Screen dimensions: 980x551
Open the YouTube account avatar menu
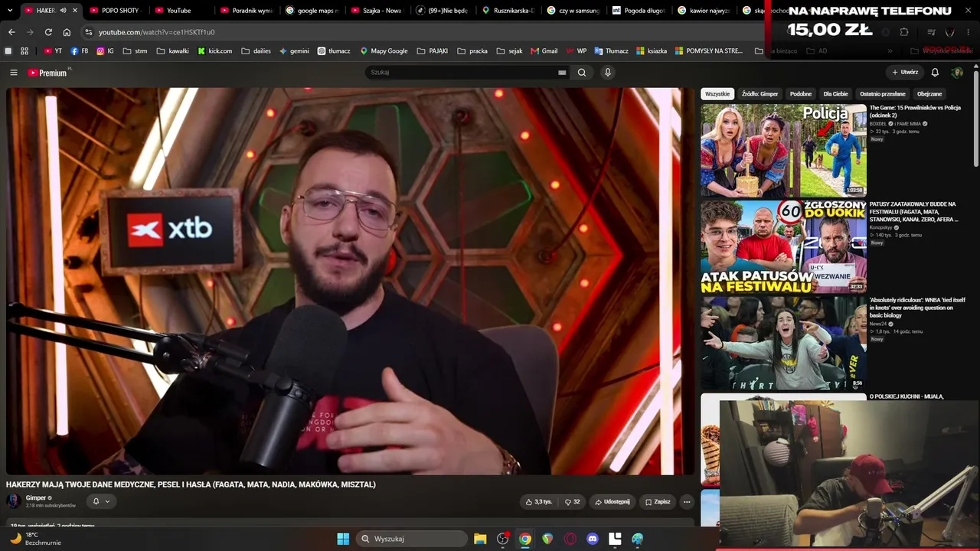957,73
